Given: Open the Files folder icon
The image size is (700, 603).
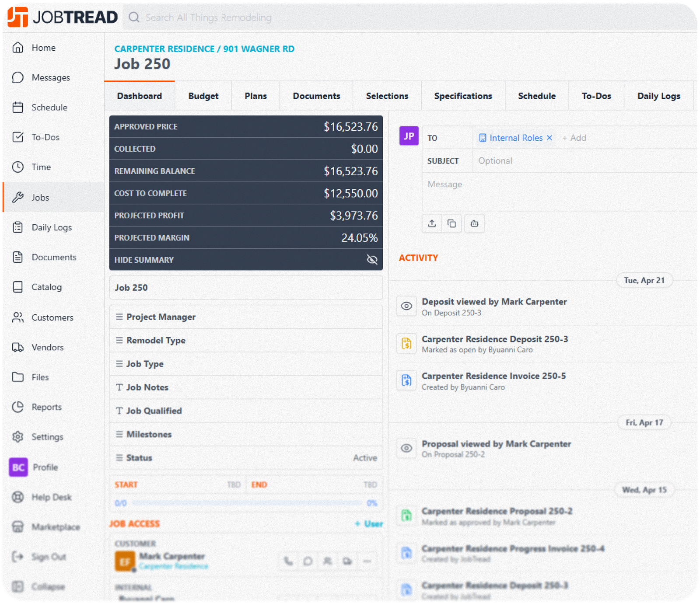Looking at the screenshot, I should click(x=17, y=376).
